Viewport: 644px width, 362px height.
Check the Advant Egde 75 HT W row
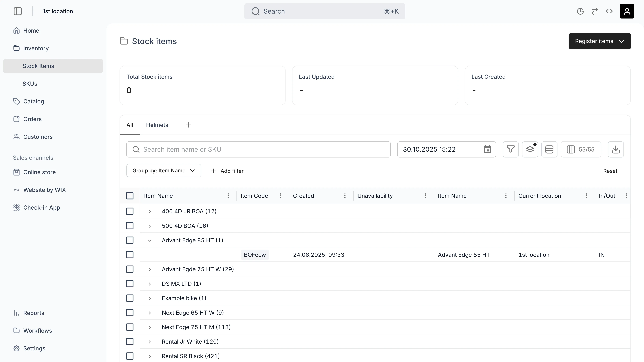pos(130,269)
